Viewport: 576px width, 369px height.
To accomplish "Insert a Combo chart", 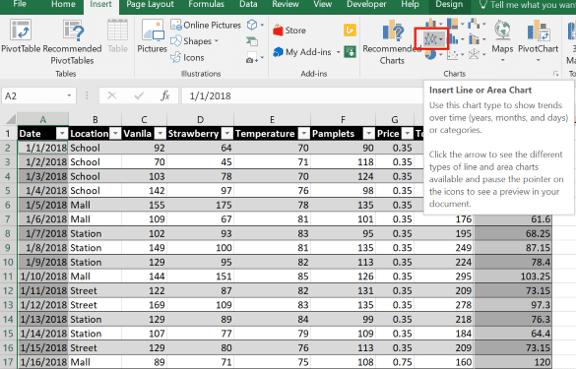I will coord(477,39).
